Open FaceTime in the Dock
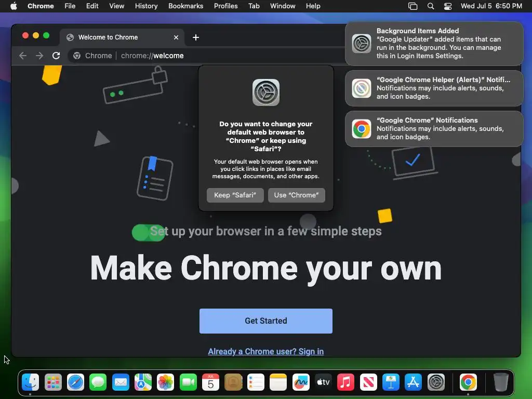Image resolution: width=532 pixels, height=399 pixels. pos(188,382)
